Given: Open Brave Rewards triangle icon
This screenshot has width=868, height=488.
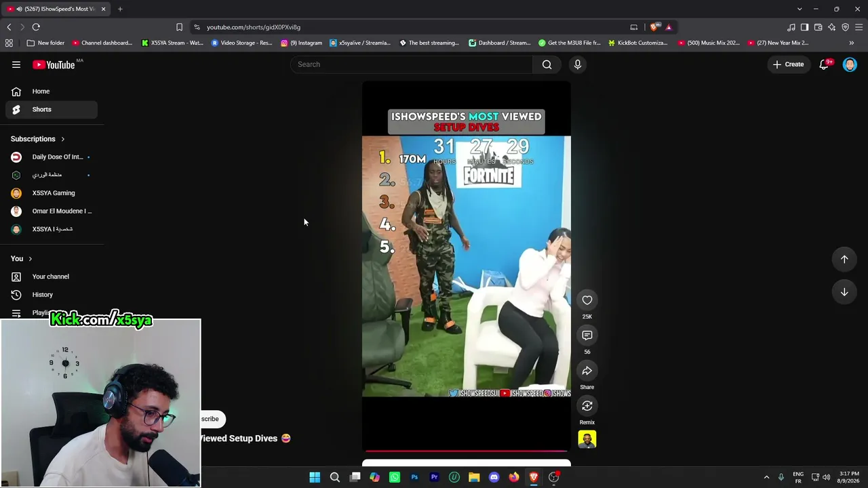Looking at the screenshot, I should [x=669, y=27].
